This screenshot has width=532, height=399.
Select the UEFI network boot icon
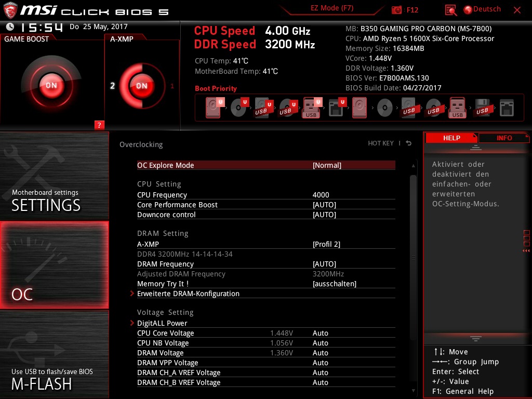[x=337, y=108]
